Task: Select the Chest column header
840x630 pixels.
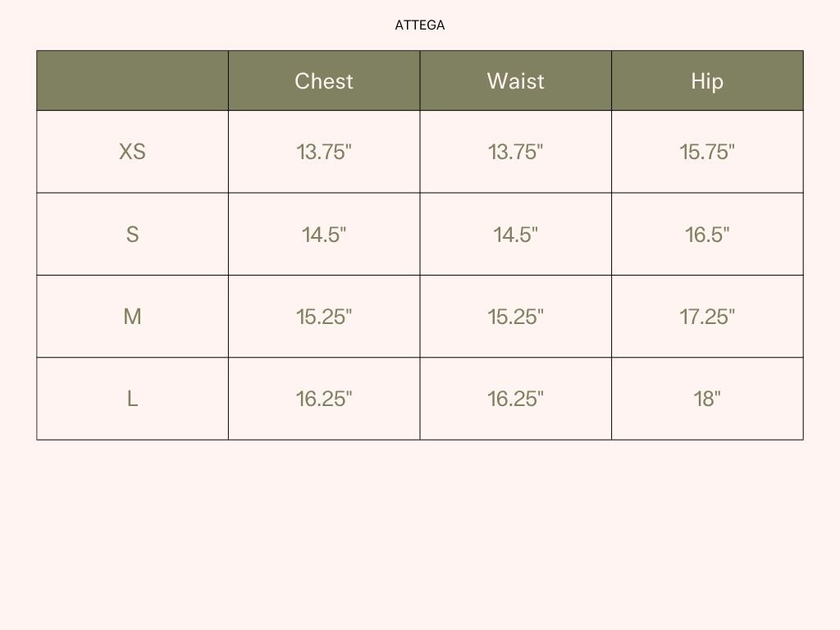Action: 324,81
